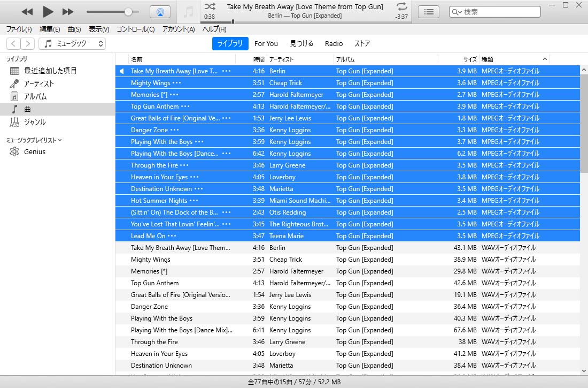Toggle repeat mode
588x388 pixels.
[401, 6]
